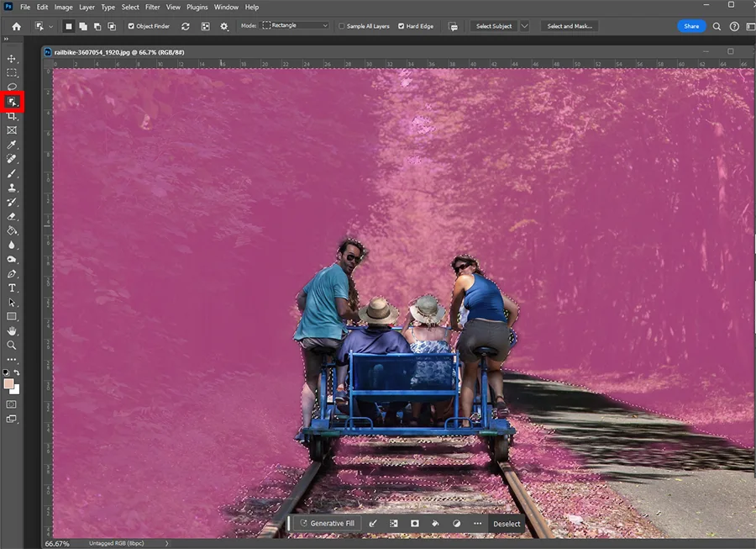This screenshot has width=756, height=549.
Task: Invert selection from contextual taskbar
Action: click(x=394, y=524)
